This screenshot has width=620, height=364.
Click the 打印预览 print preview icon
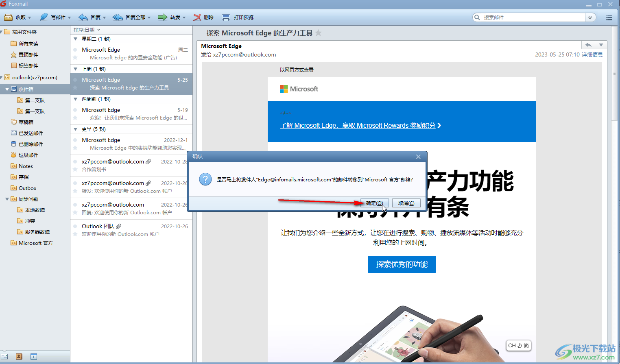(x=226, y=17)
